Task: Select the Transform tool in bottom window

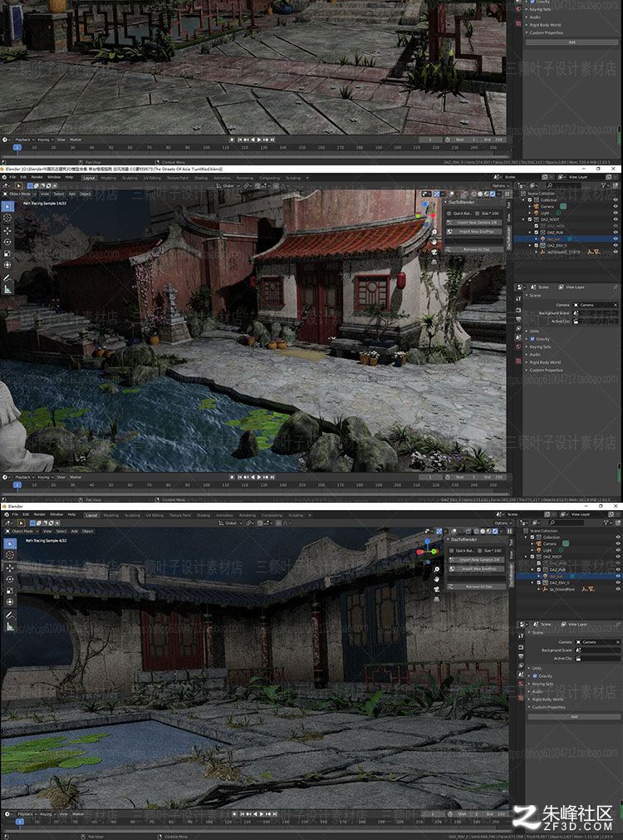Action: 10,602
